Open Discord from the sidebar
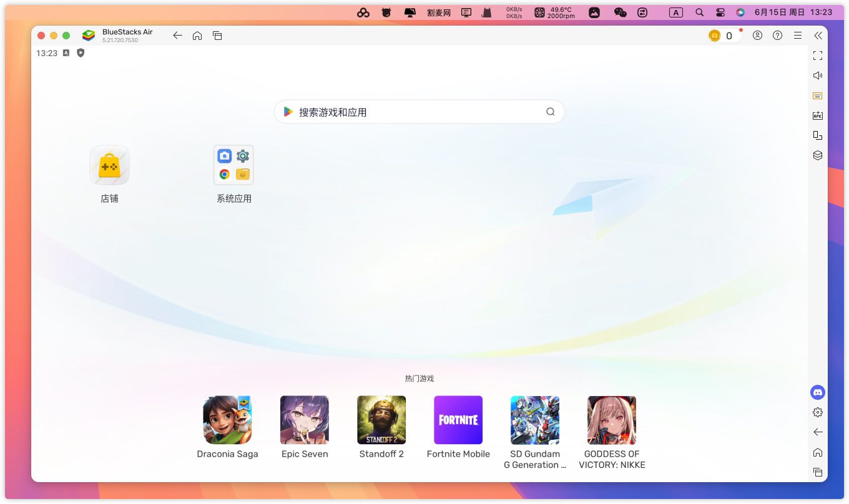Viewport: 849px width, 504px height. 818,392
